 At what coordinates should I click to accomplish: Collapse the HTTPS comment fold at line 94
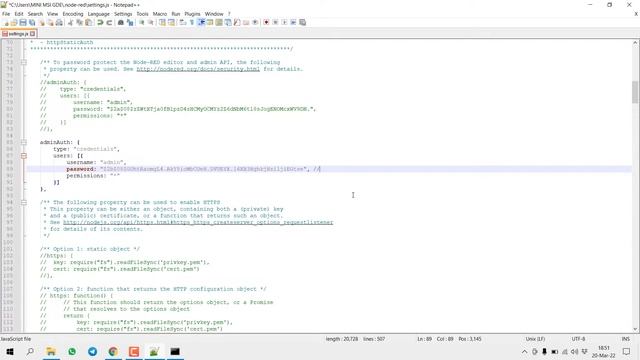tap(24, 202)
